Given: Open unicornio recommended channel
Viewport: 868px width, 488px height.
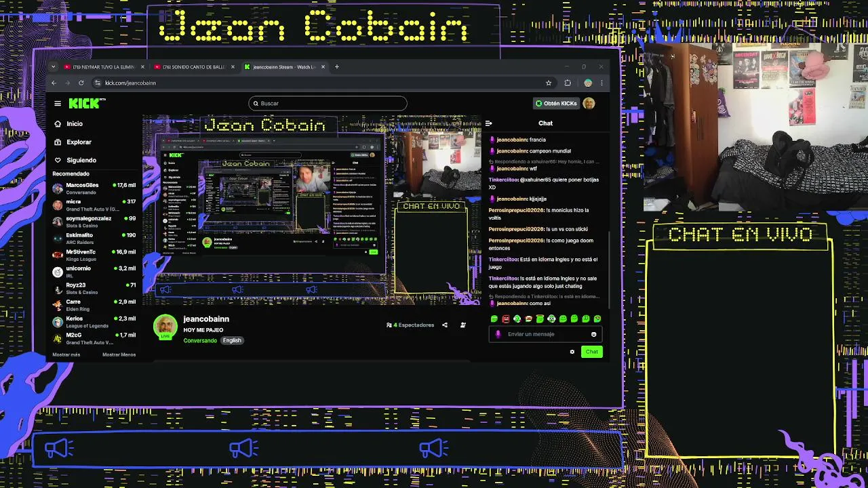Looking at the screenshot, I should pyautogui.click(x=94, y=272).
